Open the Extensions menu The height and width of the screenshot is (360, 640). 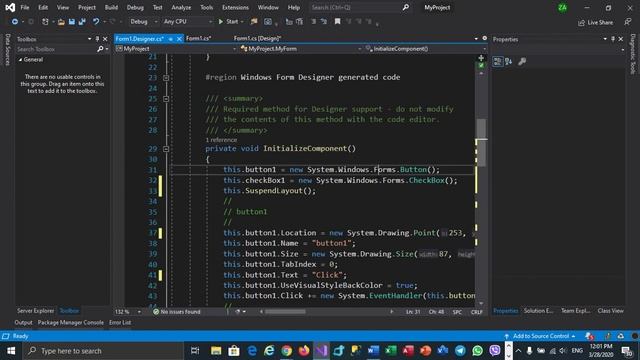[x=235, y=7]
